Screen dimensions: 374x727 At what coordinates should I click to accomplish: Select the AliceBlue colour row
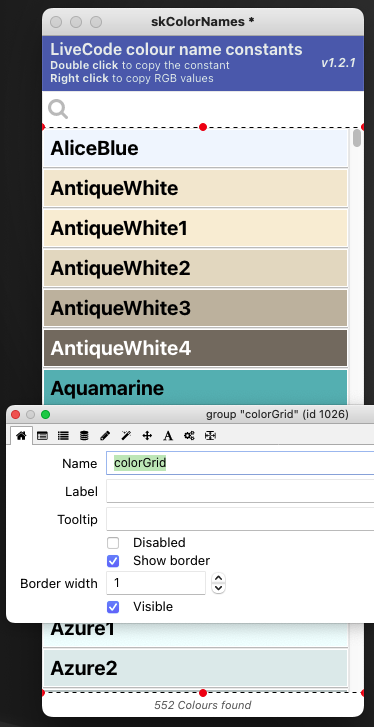[x=195, y=148]
